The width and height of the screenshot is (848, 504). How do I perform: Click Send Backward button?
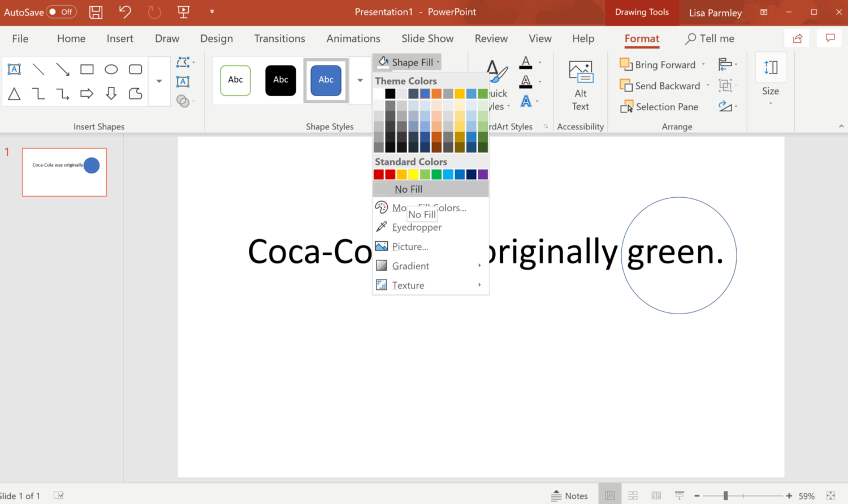[x=660, y=86]
